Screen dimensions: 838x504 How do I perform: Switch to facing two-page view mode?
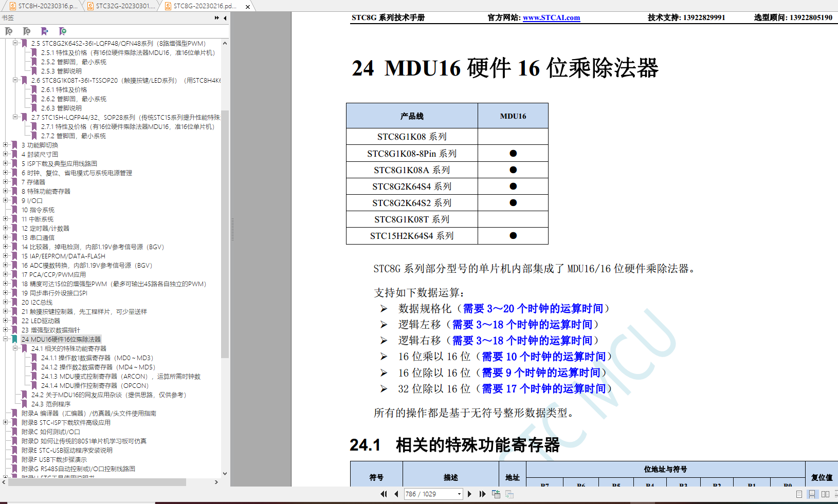825,494
